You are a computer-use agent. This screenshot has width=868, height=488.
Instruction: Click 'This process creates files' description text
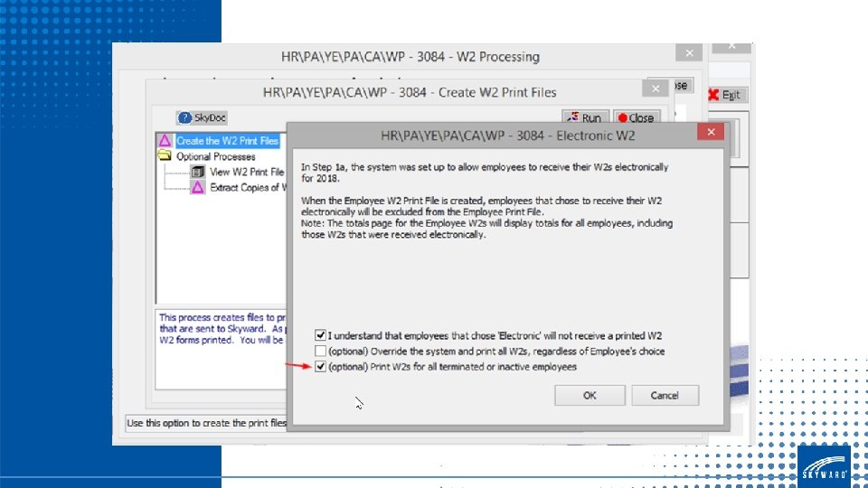tap(222, 329)
